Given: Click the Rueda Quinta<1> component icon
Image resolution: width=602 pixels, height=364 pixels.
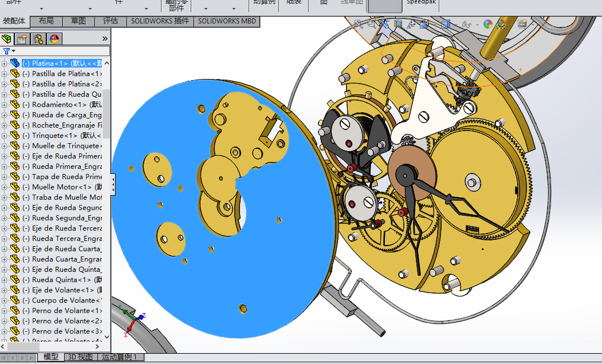Looking at the screenshot, I should point(14,279).
